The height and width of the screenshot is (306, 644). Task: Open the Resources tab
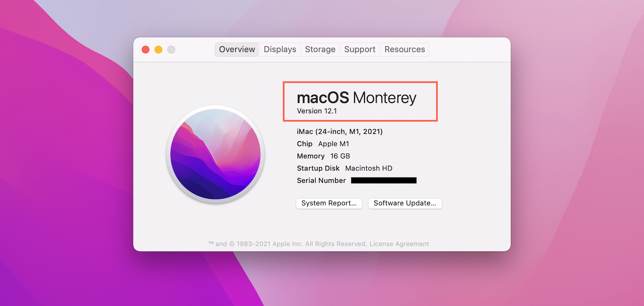coord(404,49)
